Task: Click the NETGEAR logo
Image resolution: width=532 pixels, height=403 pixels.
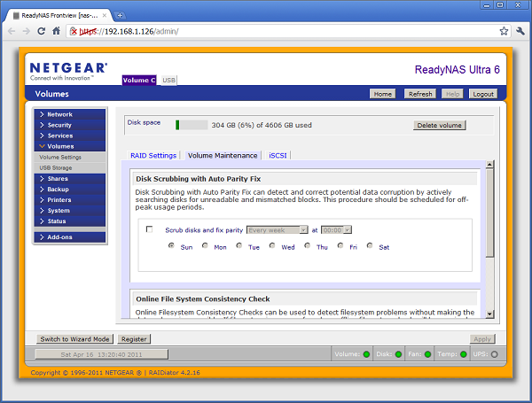Action: [68, 71]
